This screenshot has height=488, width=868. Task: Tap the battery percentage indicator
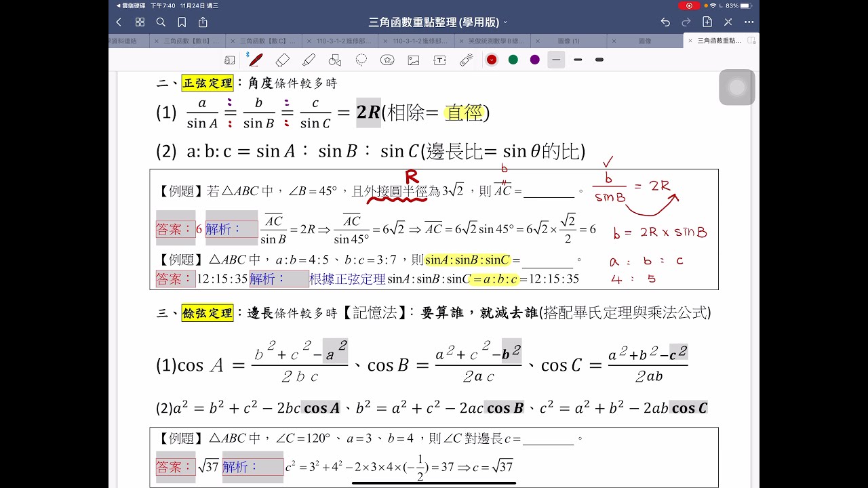click(x=738, y=5)
